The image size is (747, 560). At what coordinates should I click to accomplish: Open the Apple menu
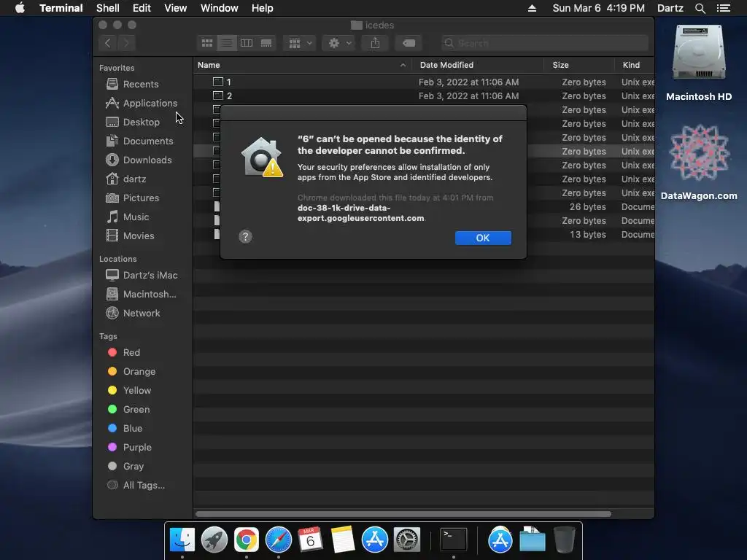pos(20,8)
